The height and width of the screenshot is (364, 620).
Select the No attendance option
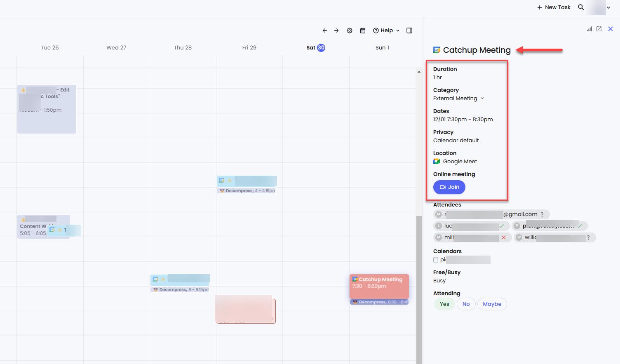[466, 304]
